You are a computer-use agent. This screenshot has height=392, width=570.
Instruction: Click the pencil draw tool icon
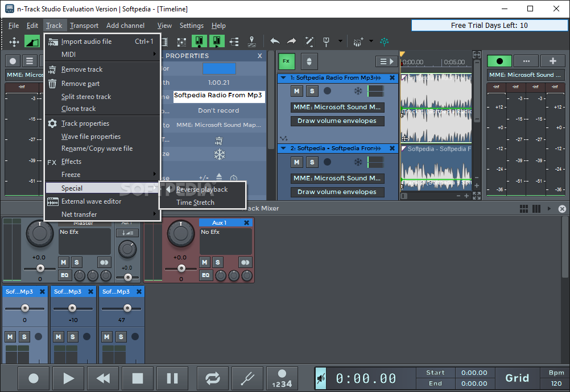(309, 42)
